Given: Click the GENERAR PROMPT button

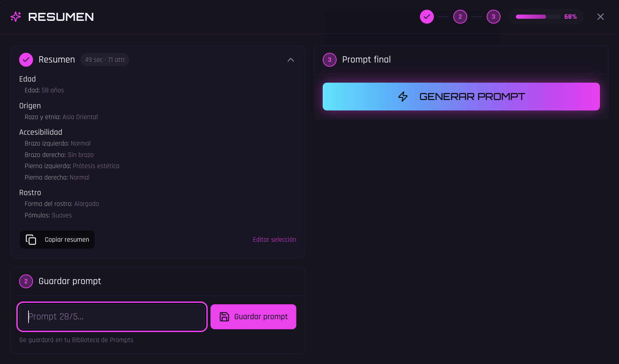Looking at the screenshot, I should (x=461, y=97).
